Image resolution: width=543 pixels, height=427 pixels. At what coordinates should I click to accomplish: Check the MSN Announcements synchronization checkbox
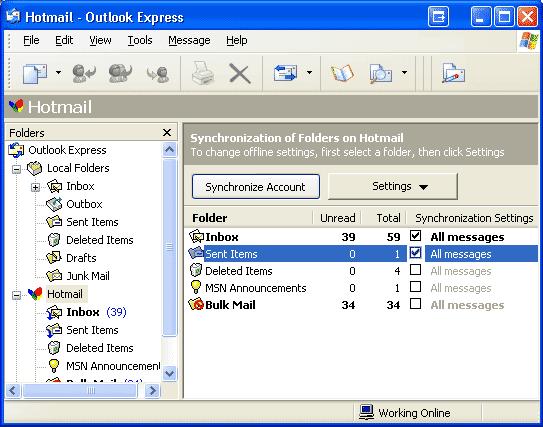click(415, 287)
